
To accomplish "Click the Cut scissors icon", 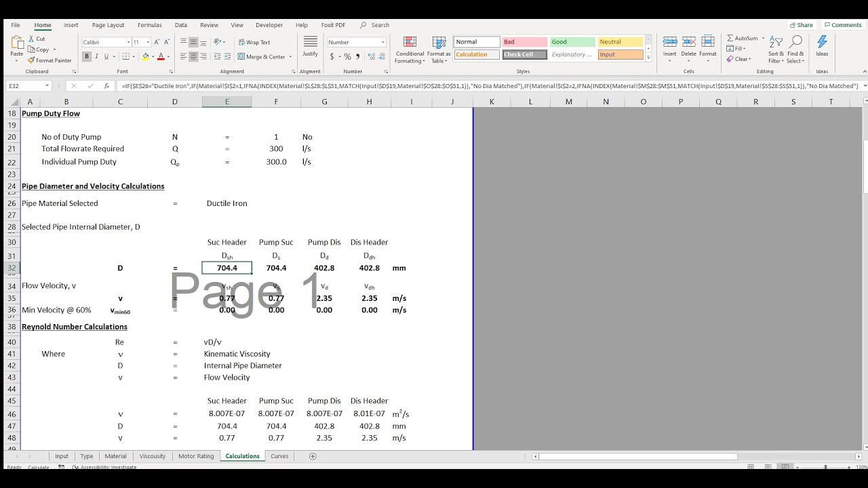I will tap(32, 39).
